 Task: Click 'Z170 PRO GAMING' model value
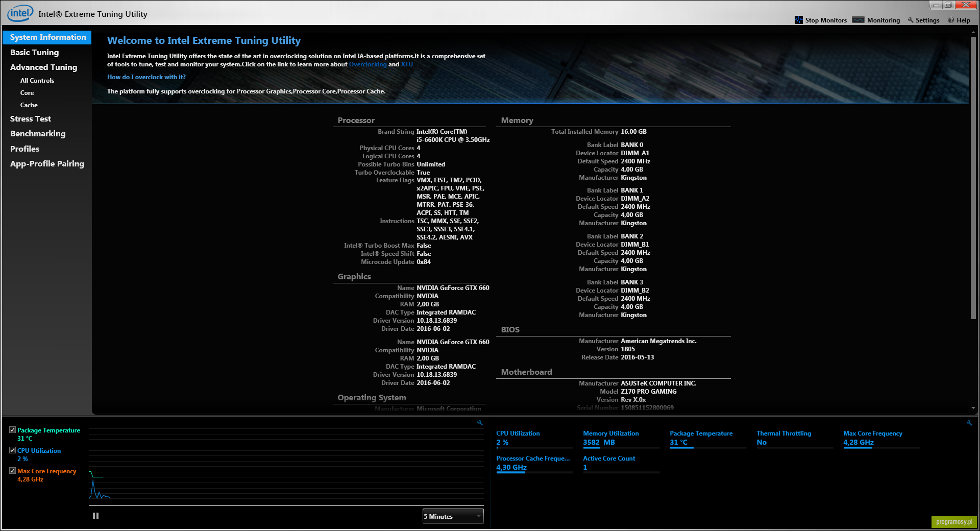649,392
